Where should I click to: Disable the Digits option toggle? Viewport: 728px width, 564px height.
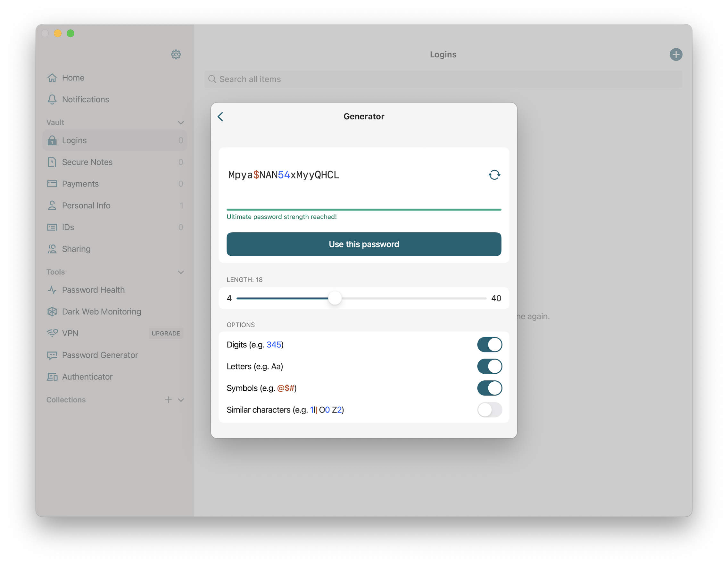(489, 344)
